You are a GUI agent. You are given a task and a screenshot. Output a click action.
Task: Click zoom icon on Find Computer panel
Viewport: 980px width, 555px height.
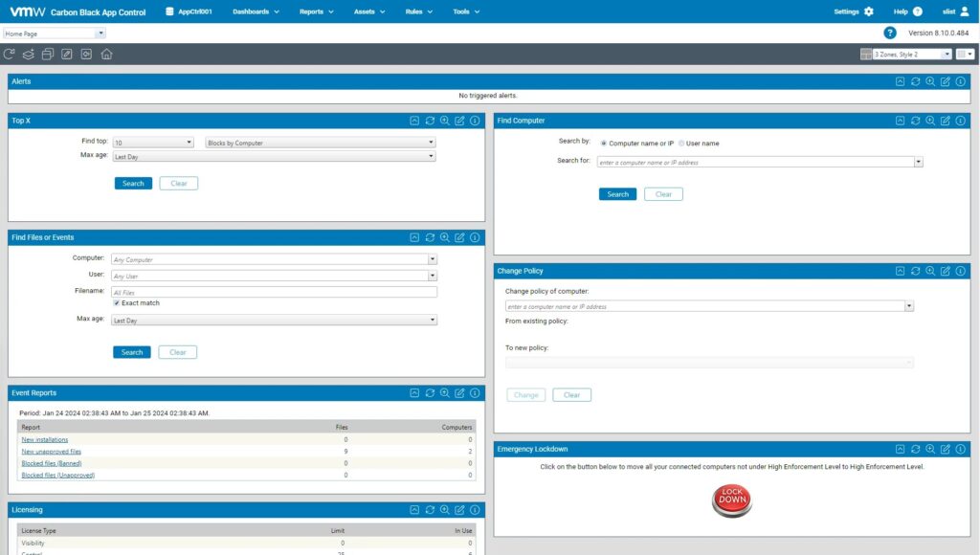click(930, 121)
